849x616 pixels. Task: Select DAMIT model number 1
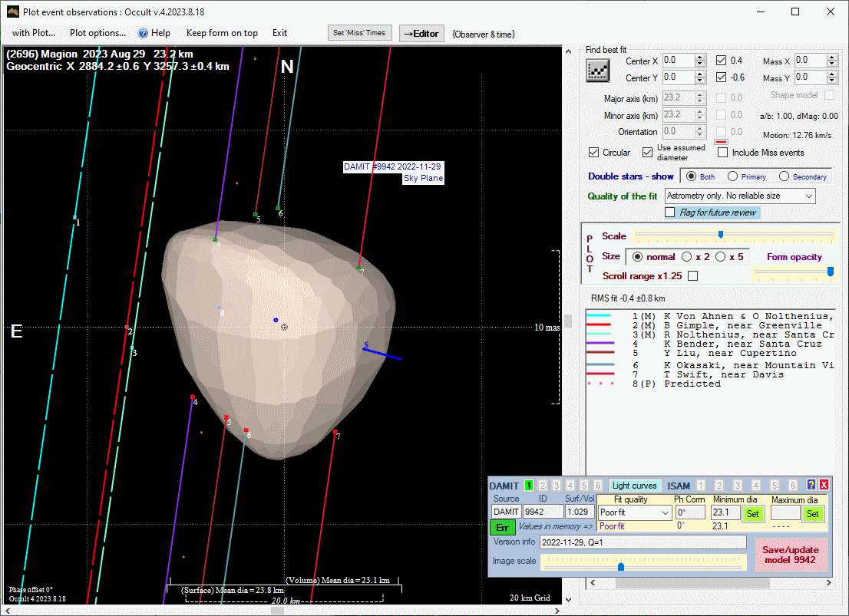[x=528, y=485]
